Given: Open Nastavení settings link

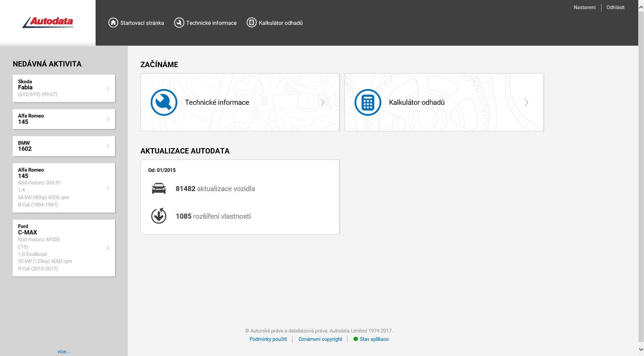Looking at the screenshot, I should (x=584, y=7).
